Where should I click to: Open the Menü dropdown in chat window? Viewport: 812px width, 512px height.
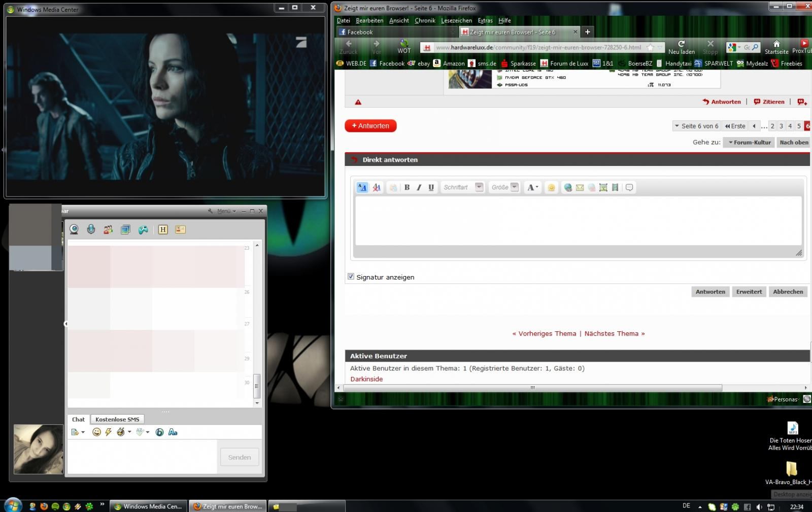pos(226,211)
